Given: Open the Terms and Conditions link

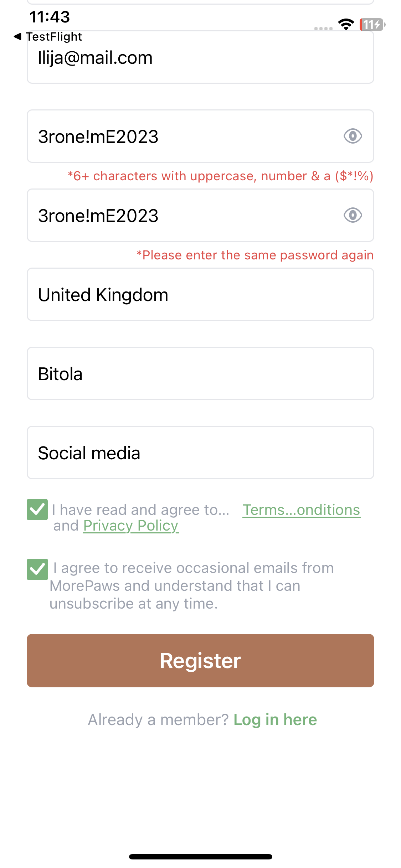Looking at the screenshot, I should click(x=301, y=510).
